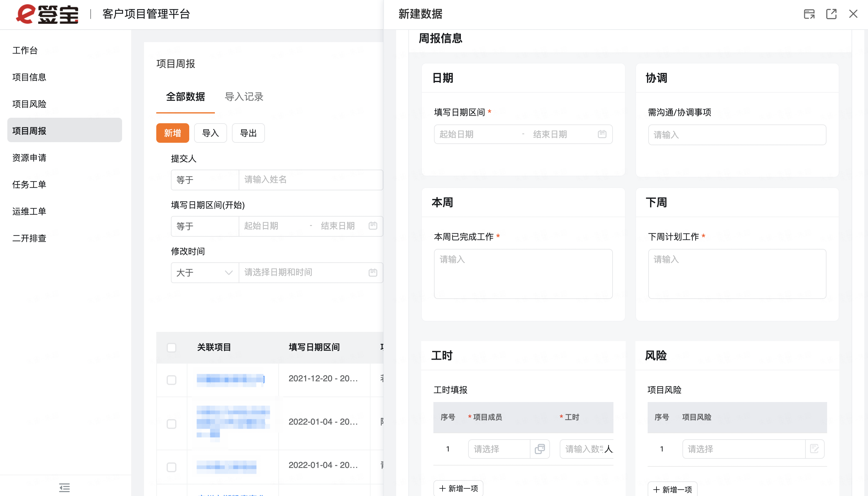Click the 导出 button

248,133
